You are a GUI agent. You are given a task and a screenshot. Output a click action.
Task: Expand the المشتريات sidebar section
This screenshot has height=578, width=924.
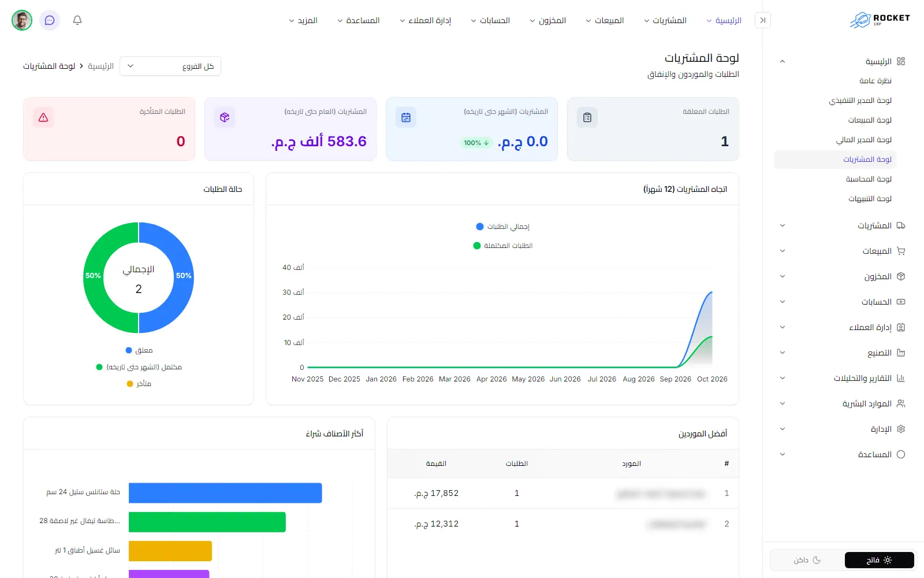[783, 225]
